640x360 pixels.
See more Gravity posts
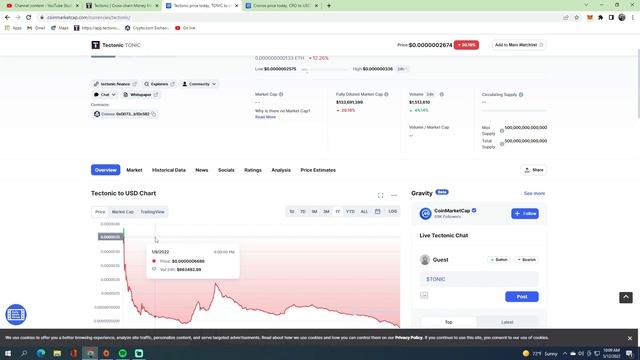534,193
